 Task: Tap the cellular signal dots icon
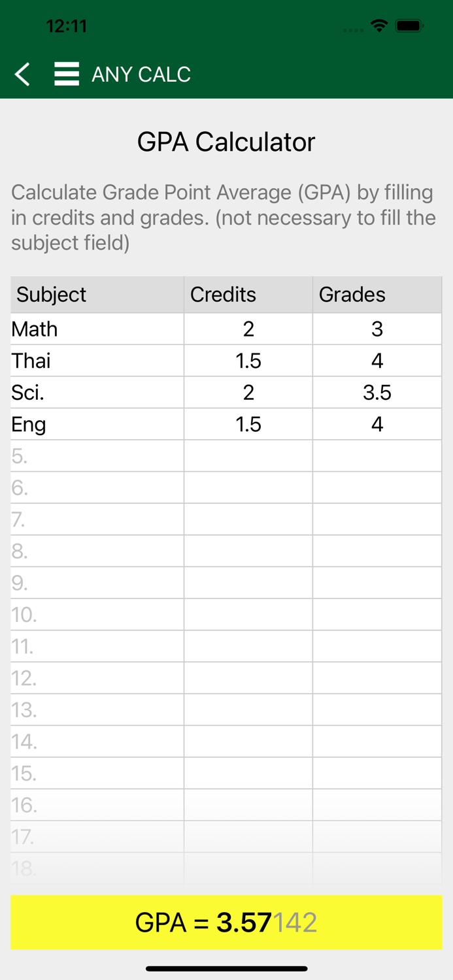(353, 29)
